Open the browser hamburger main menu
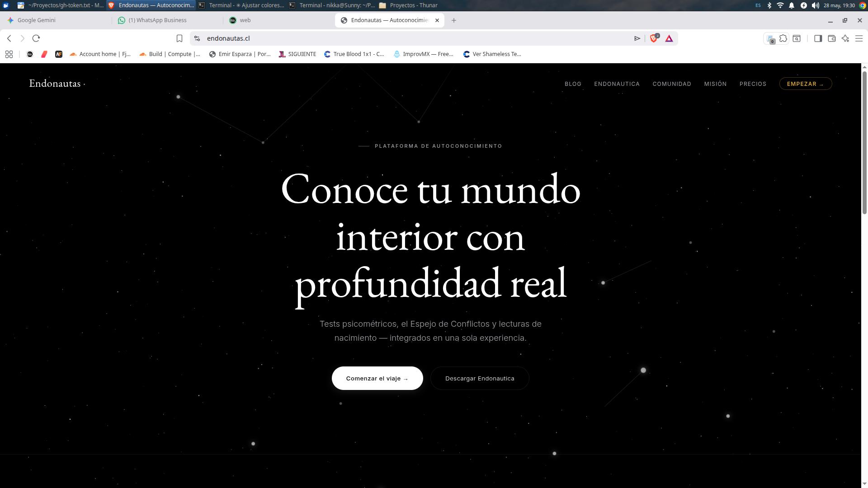This screenshot has width=868, height=488. coord(859,38)
